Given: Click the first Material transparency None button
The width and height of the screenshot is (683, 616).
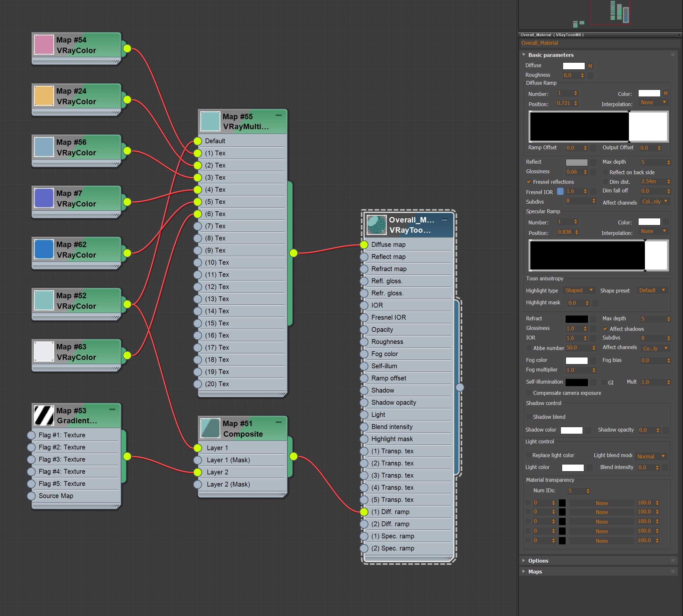Looking at the screenshot, I should tap(601, 503).
